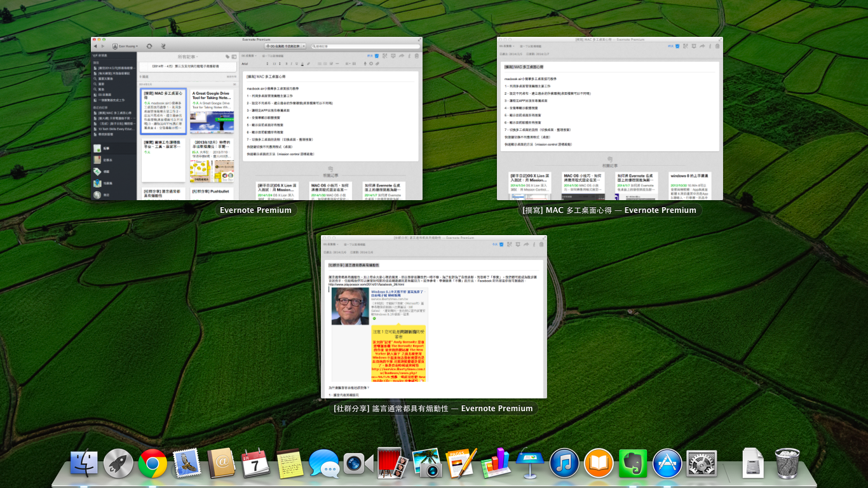Open iPhoto from the Dock
The image size is (868, 488).
click(427, 464)
